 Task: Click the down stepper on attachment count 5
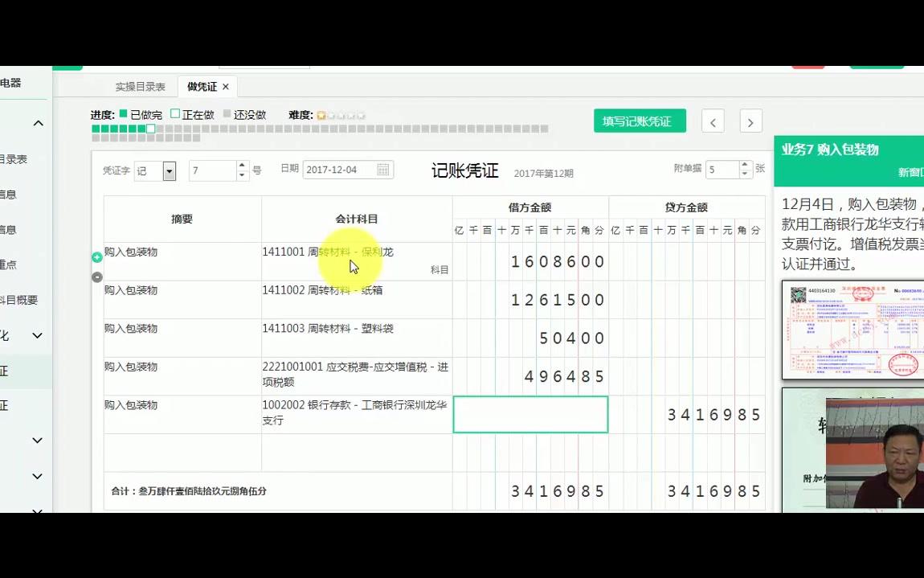pyautogui.click(x=744, y=174)
